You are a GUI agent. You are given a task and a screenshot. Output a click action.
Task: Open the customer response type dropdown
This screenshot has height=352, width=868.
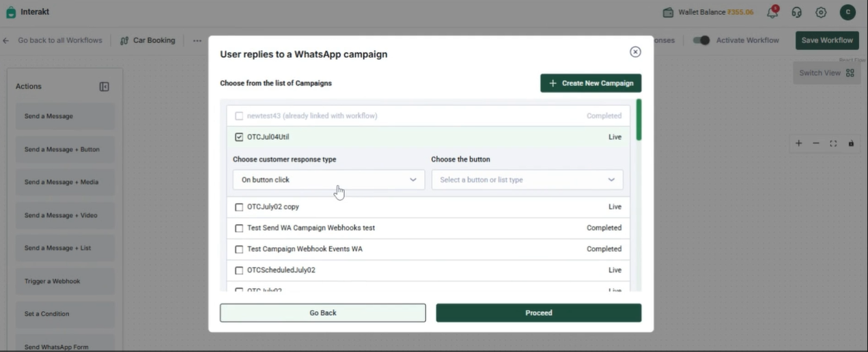click(x=328, y=180)
